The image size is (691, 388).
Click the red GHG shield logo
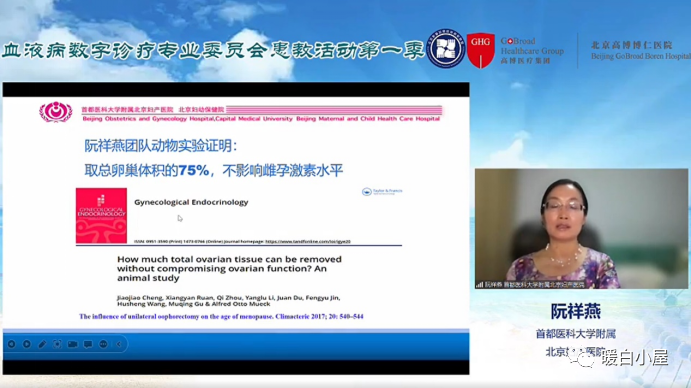pos(480,50)
